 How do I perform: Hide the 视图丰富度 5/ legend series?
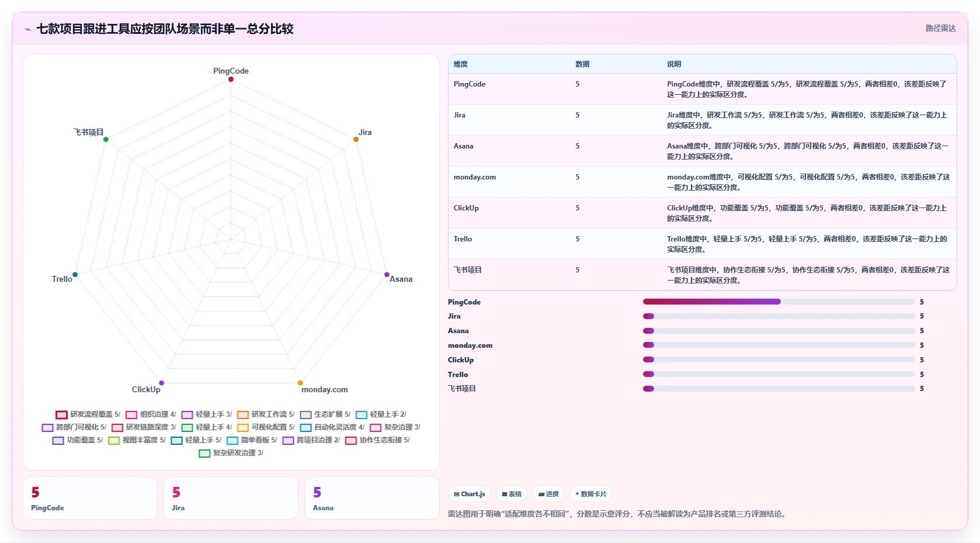[x=137, y=440]
